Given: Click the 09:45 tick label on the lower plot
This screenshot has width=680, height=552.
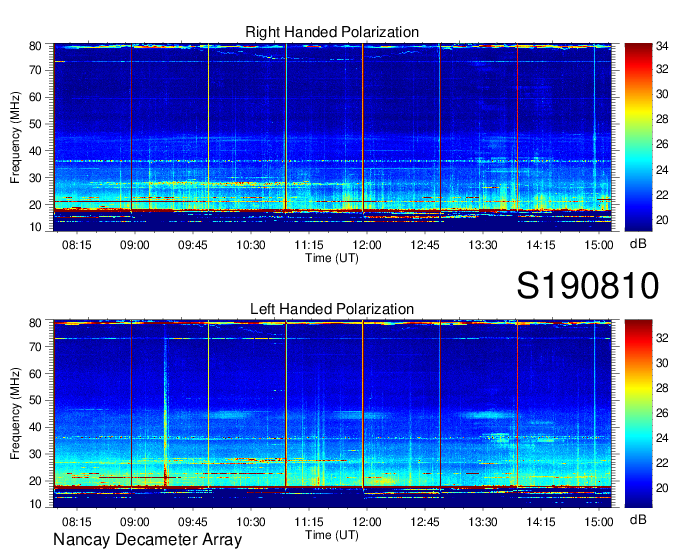Looking at the screenshot, I should click(x=193, y=522).
